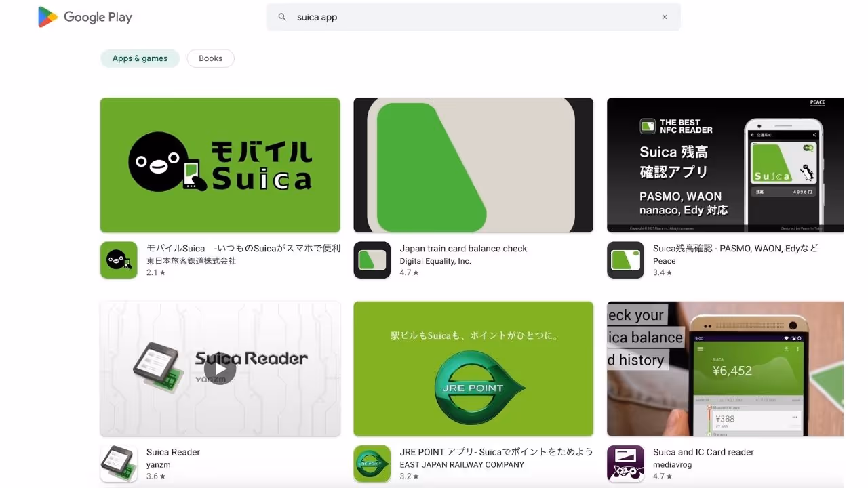
Task: Open Suica and IC Card reader banner
Action: click(x=725, y=369)
